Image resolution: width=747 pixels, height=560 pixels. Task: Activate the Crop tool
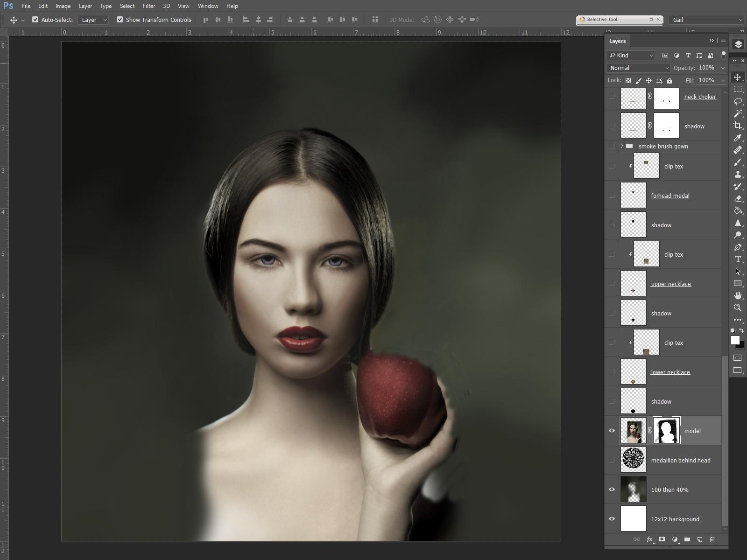coord(738,126)
